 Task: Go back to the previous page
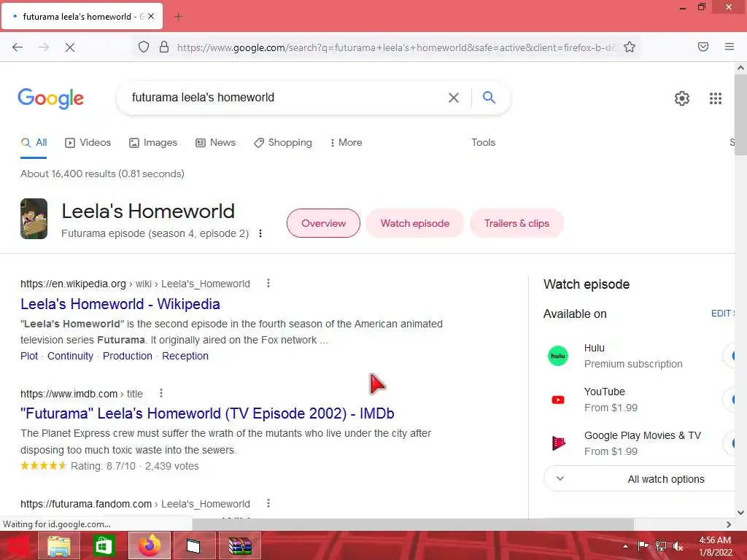point(18,47)
